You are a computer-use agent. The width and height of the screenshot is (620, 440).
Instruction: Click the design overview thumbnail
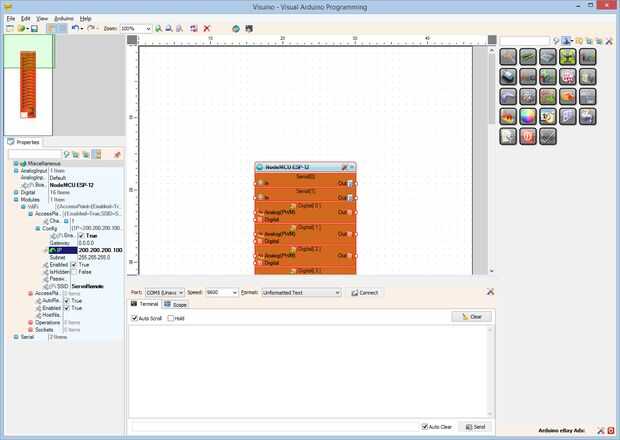(x=28, y=85)
